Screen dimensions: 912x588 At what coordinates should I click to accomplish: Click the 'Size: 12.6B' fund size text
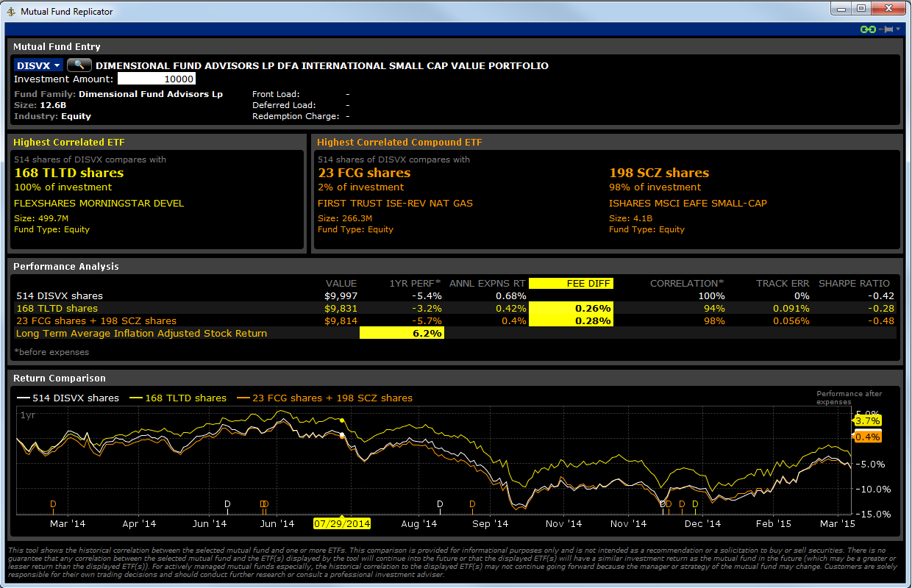pyautogui.click(x=40, y=105)
